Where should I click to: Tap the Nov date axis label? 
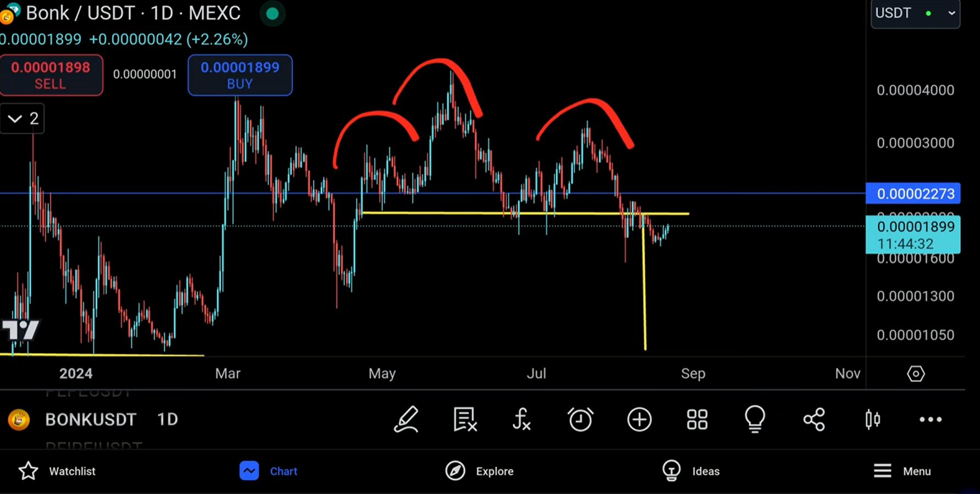847,374
